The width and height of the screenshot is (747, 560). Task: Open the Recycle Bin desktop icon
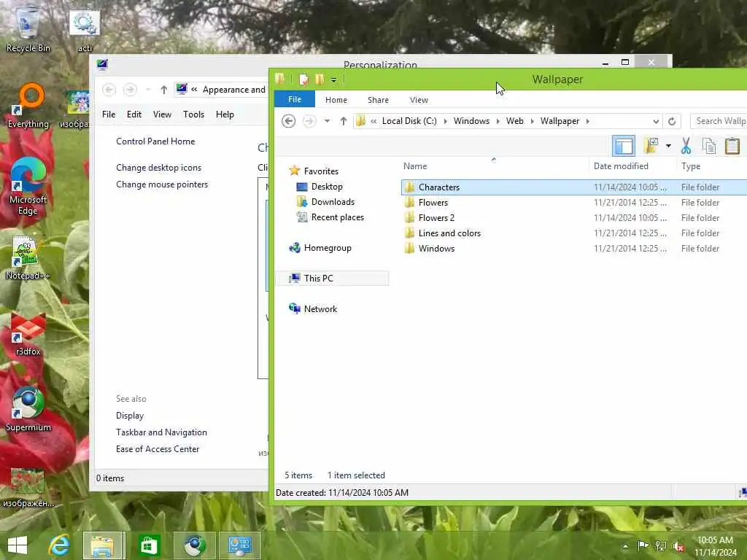click(x=28, y=29)
